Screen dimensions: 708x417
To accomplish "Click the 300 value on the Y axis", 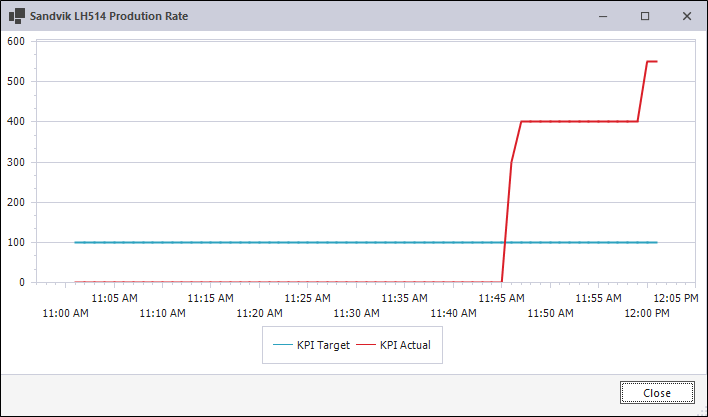I will (x=15, y=162).
